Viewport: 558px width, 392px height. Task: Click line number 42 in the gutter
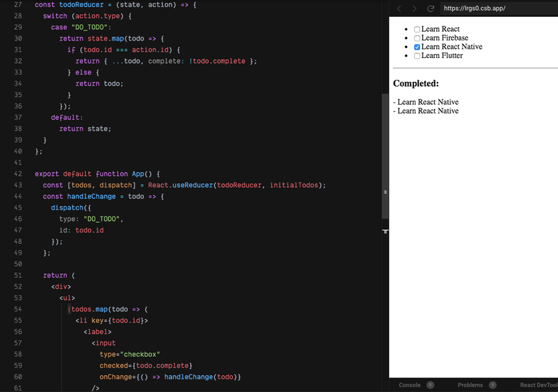tap(18, 174)
